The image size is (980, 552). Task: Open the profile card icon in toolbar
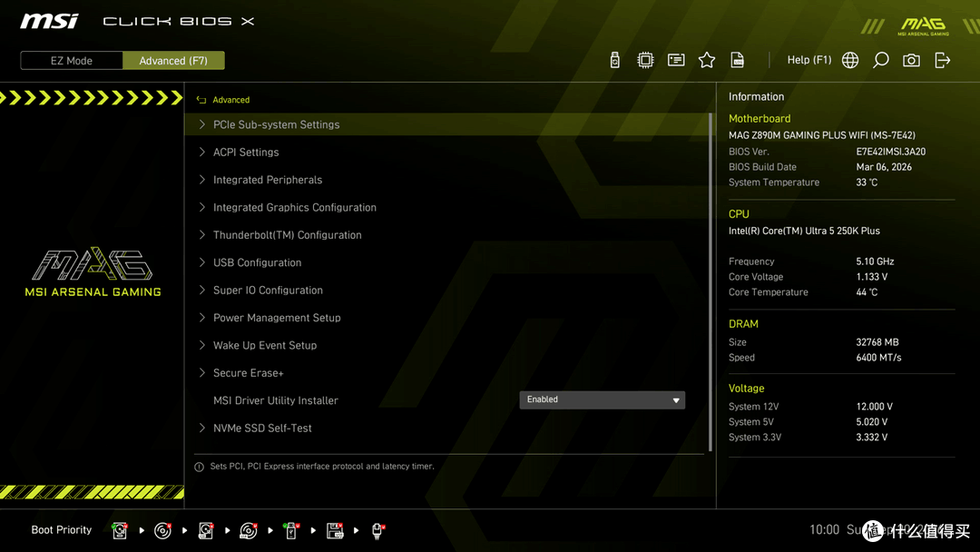[676, 60]
